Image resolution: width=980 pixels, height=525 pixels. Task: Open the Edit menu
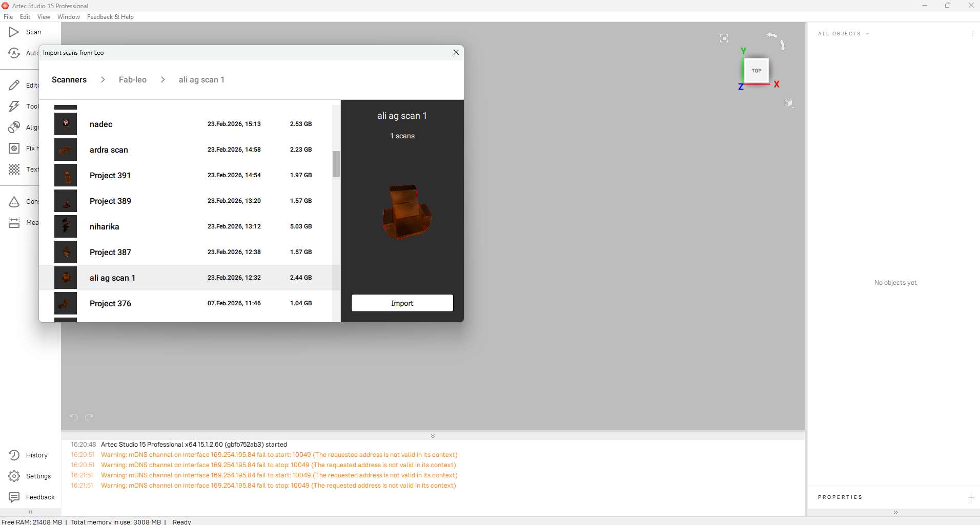click(25, 17)
